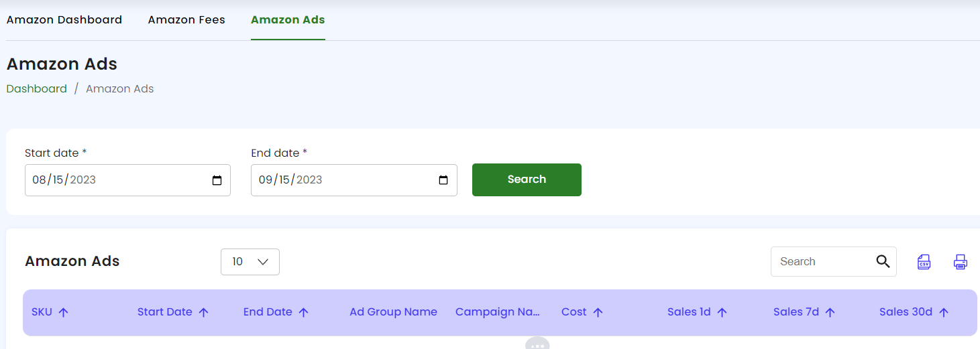Click the Start Date column header text

tap(165, 312)
